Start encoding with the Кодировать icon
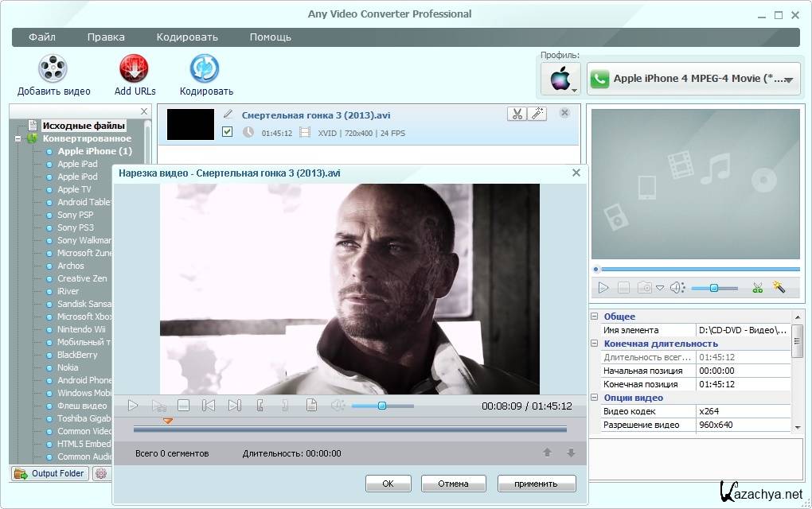This screenshot has height=509, width=812. pos(205,69)
